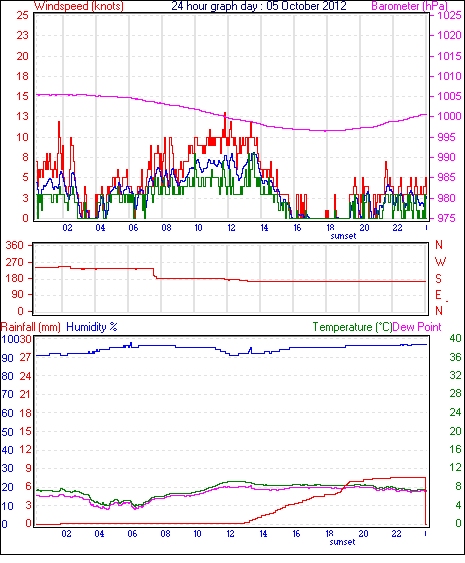Click the Rainfall (mm) legend label

pos(31,327)
